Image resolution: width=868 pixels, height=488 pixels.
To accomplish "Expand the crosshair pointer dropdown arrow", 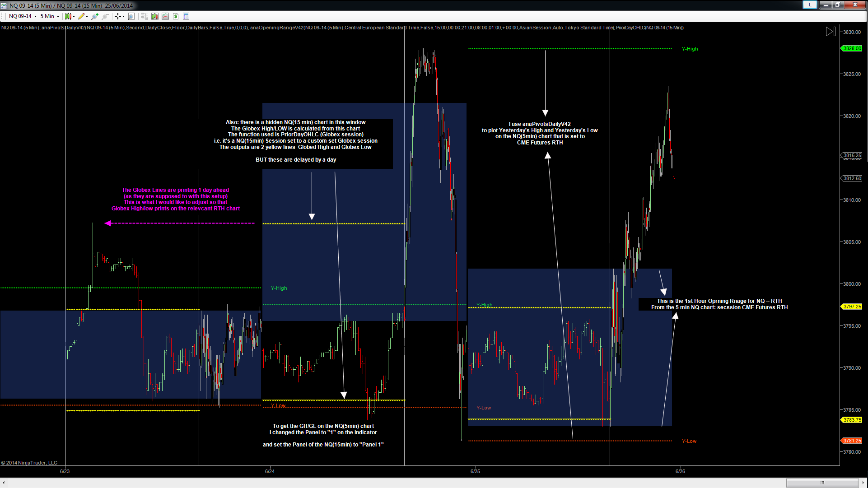I will [123, 16].
